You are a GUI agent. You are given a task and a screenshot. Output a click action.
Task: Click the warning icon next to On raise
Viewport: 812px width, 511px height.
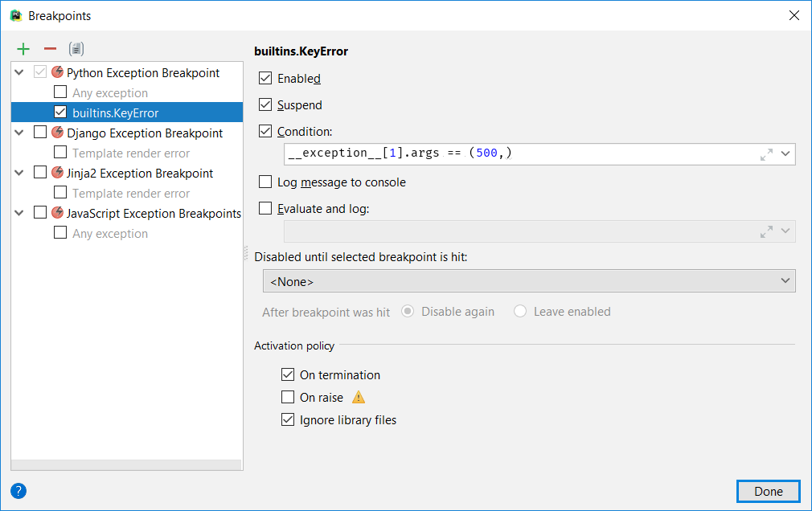click(x=359, y=397)
